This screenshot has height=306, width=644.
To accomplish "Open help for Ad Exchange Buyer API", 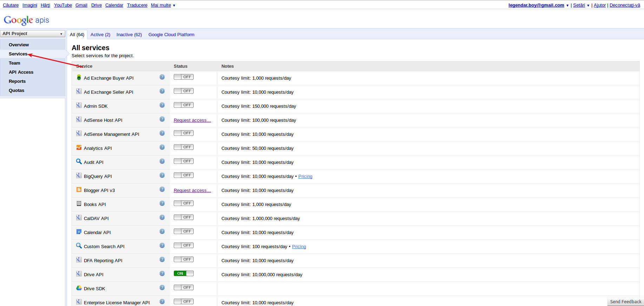I will tap(162, 77).
